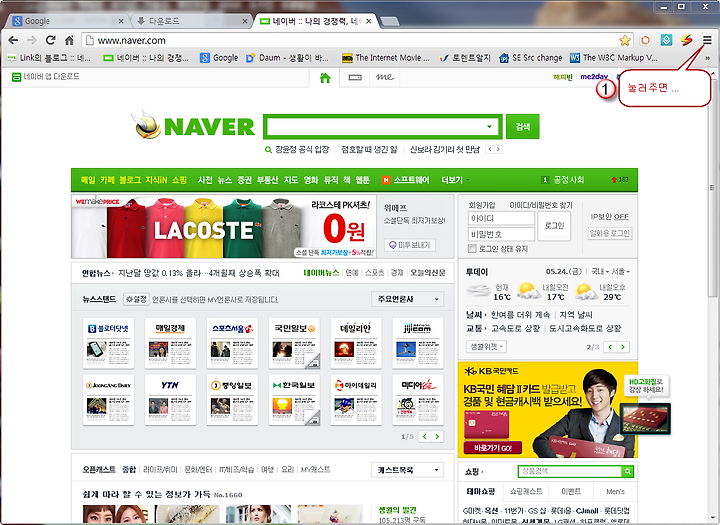Open 메일 in the green menu bar
Screen dimensions: 720x525
[88, 180]
